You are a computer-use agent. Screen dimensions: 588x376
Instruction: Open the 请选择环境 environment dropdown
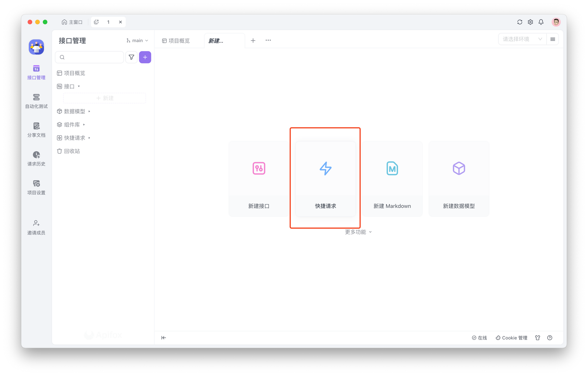(x=522, y=39)
